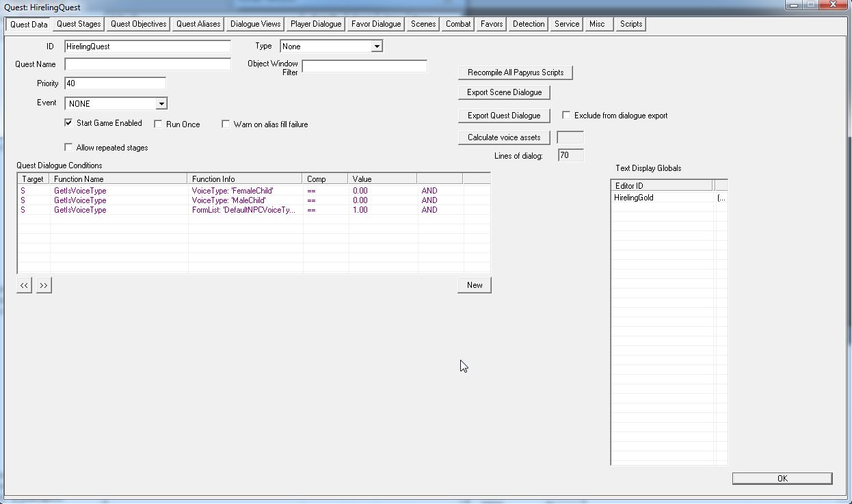Click the Function Name column header

click(119, 179)
